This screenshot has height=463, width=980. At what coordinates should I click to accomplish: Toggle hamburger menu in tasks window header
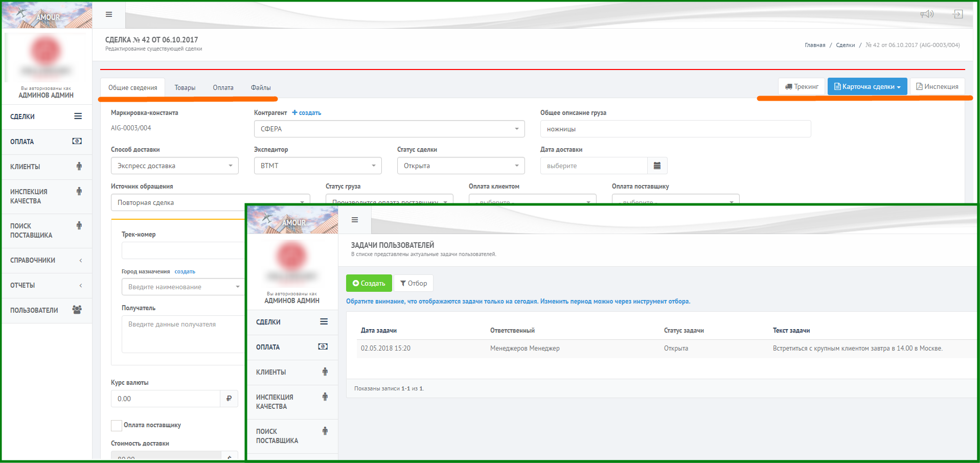[x=355, y=220]
